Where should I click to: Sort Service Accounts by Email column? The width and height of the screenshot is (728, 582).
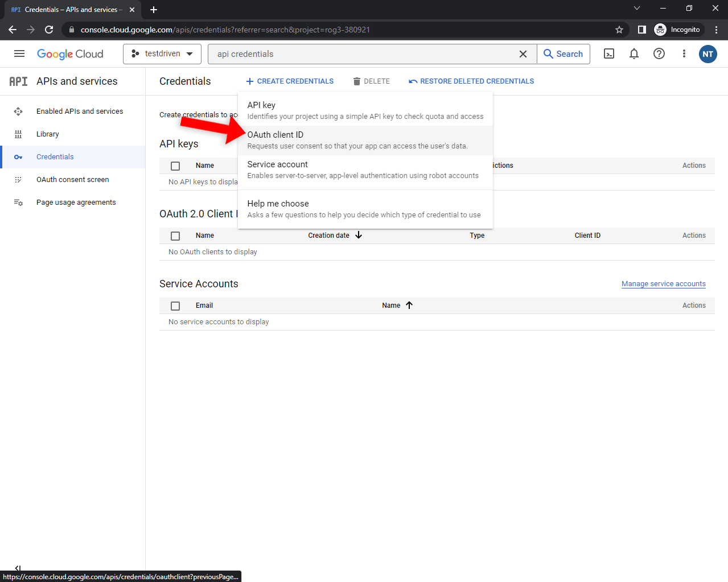click(204, 306)
